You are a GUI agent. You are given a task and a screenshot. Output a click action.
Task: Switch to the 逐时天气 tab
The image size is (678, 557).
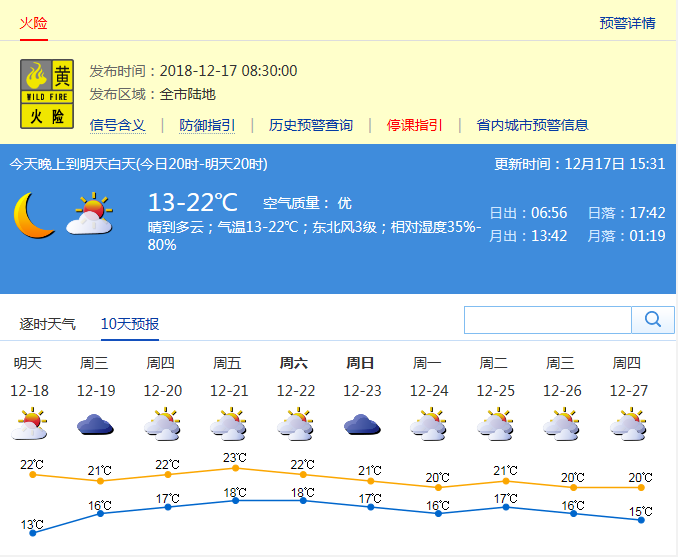(x=47, y=323)
